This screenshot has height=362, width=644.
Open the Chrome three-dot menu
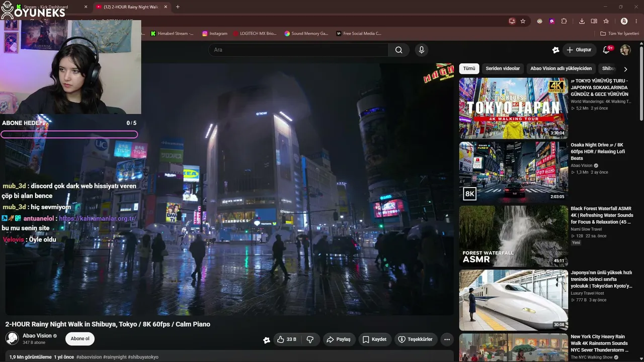[x=636, y=21]
